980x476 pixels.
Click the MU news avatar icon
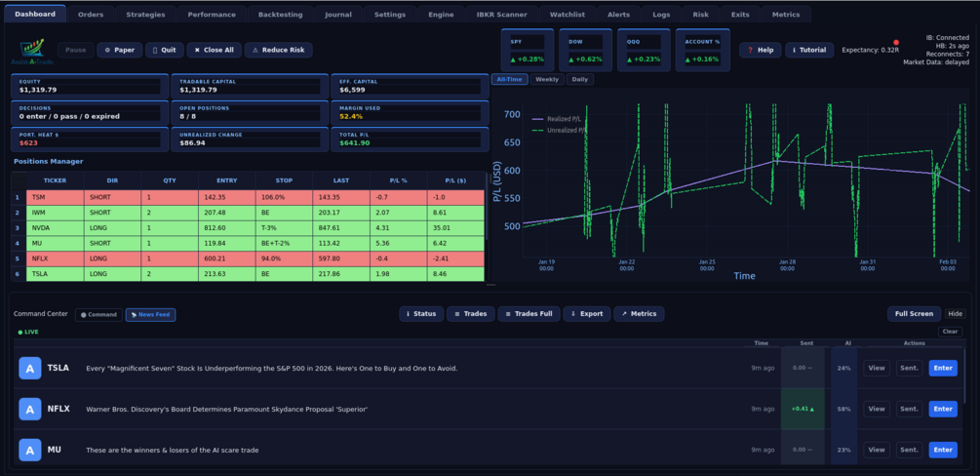click(30, 450)
